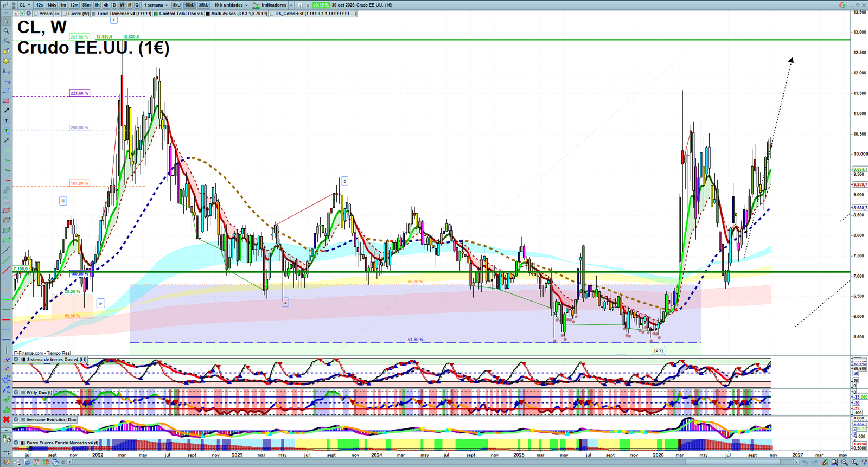Select the M monthly timeframe

[x=130, y=5]
